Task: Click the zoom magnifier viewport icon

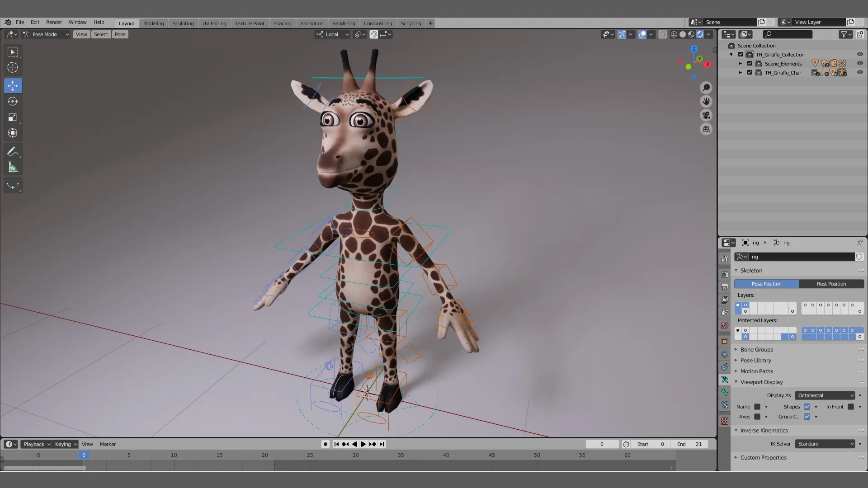Action: pos(706,88)
